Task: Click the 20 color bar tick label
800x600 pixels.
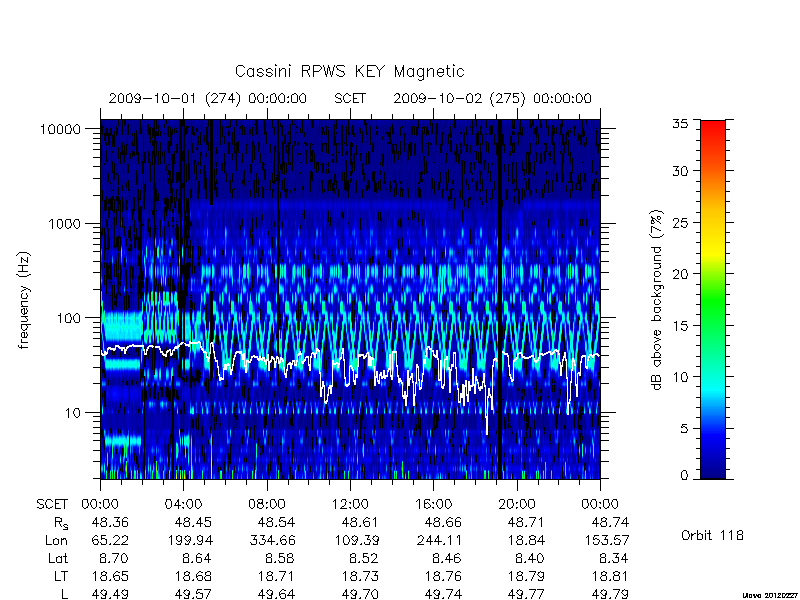Action: pos(680,274)
